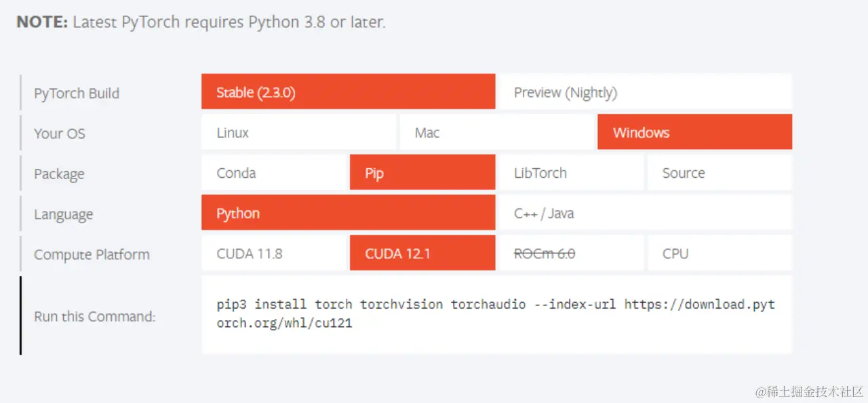Select Mac as your OS

coord(497,132)
